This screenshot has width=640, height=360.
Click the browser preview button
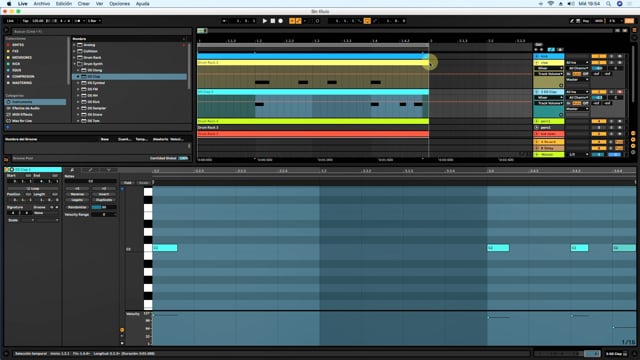pos(7,127)
